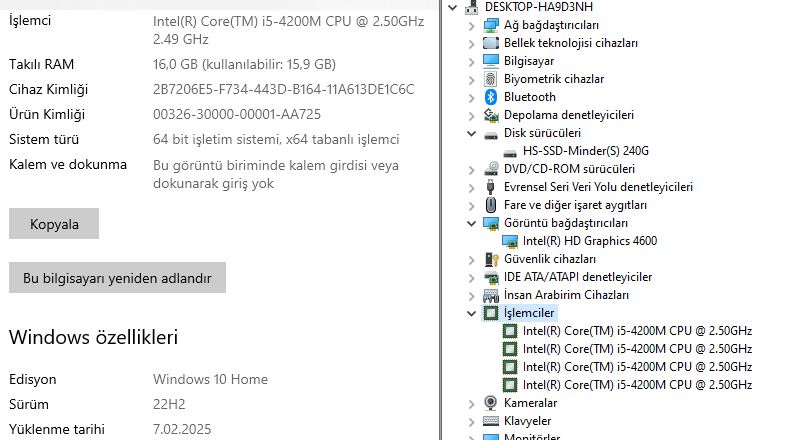Viewport: 811px width, 440px height.
Task: Click the DESKTOP-HA9D3NH computer icon
Action: [471, 7]
